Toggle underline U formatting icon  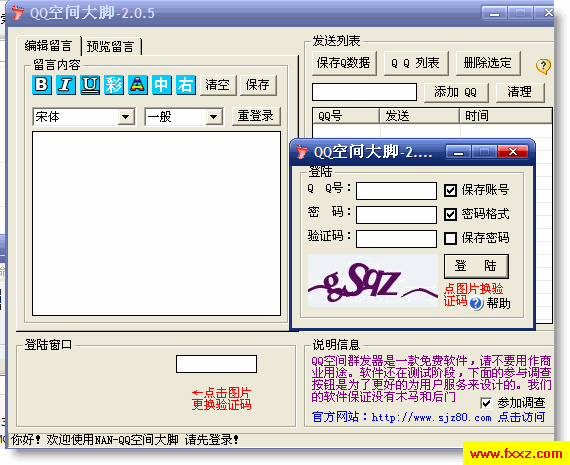(90, 85)
